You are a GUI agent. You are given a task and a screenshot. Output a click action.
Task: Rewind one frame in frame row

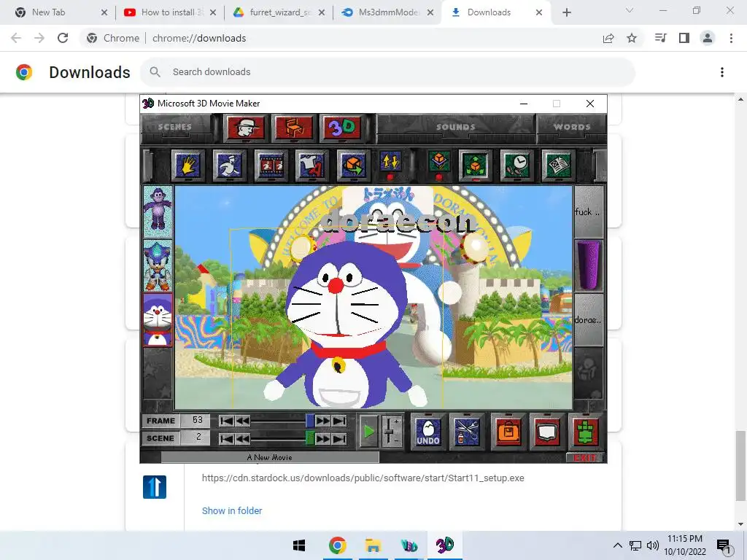pos(242,421)
